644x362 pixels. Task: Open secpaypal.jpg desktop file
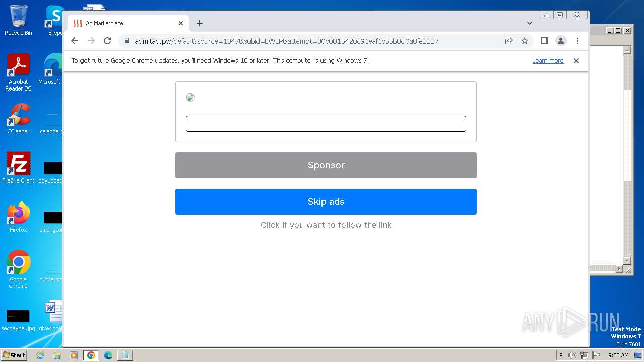[18, 320]
